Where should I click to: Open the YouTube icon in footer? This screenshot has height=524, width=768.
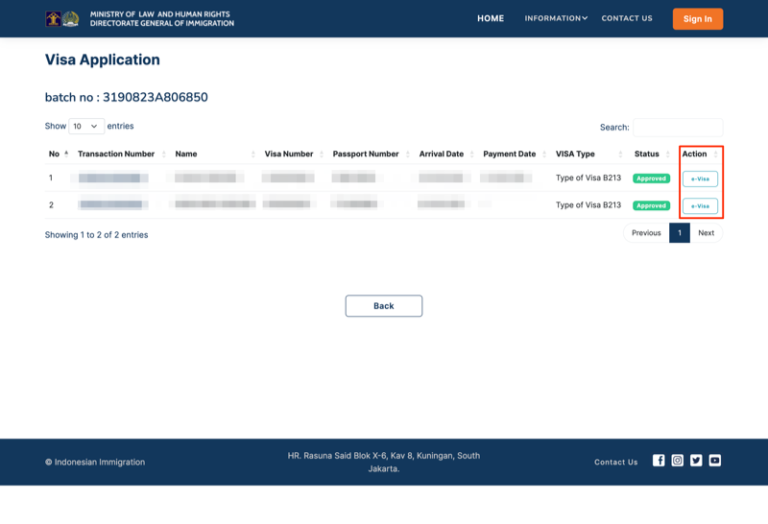coord(715,461)
